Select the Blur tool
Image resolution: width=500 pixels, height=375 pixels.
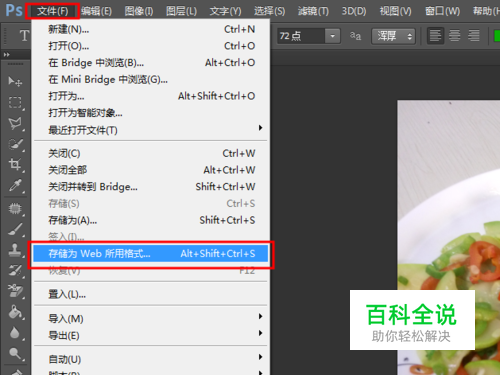click(x=15, y=333)
